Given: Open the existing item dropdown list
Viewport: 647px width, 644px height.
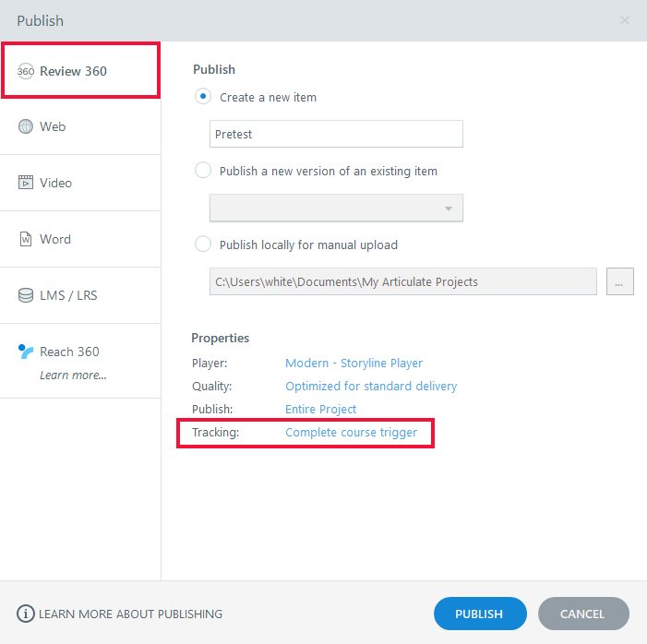Looking at the screenshot, I should coord(336,208).
